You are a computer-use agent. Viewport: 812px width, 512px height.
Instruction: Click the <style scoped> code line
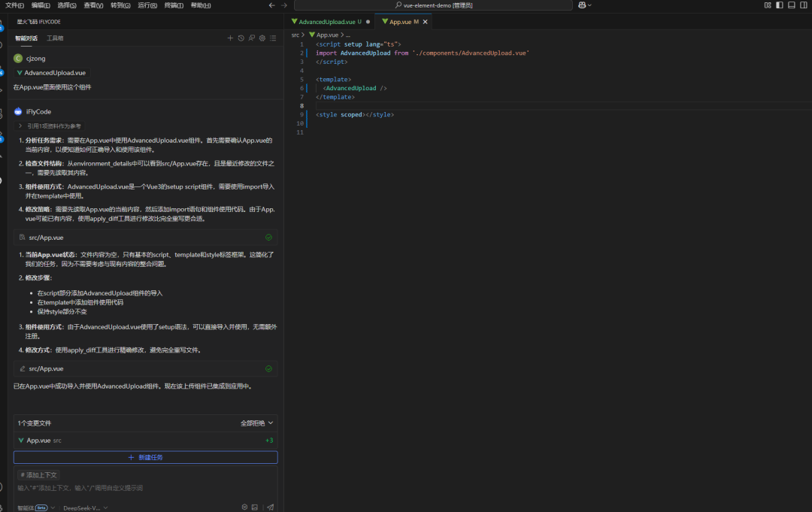[x=355, y=114]
